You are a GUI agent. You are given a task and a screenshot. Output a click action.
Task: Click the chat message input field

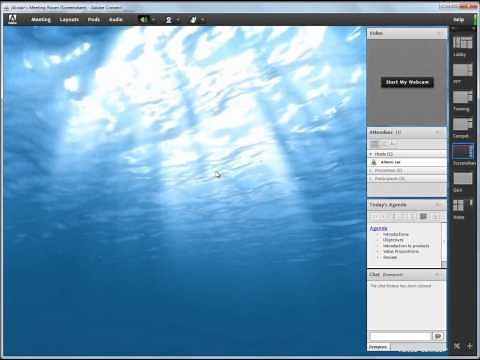[x=401, y=336]
